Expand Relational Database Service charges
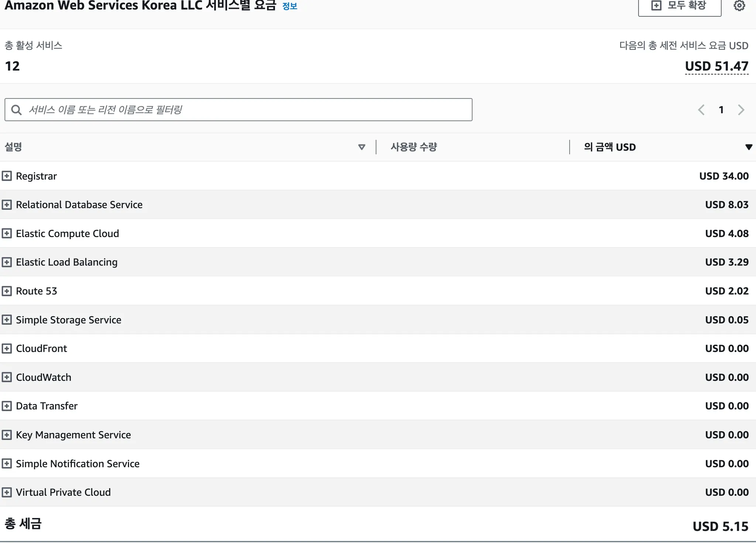756x543 pixels. tap(7, 205)
